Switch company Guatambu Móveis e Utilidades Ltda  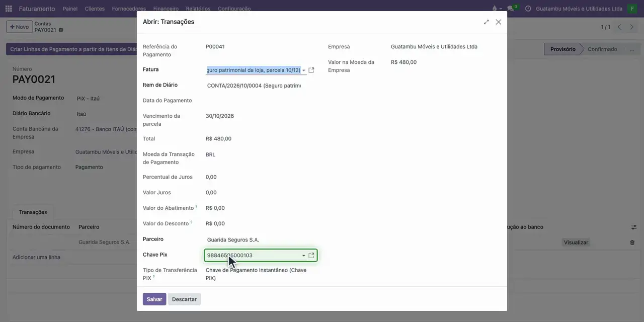pyautogui.click(x=579, y=9)
